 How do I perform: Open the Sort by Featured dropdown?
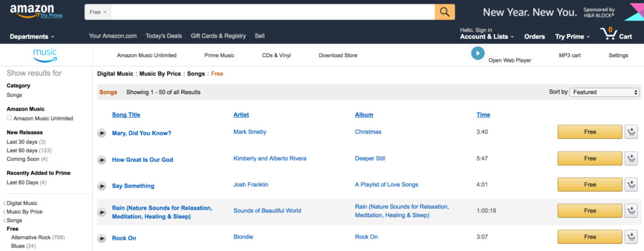[604, 92]
